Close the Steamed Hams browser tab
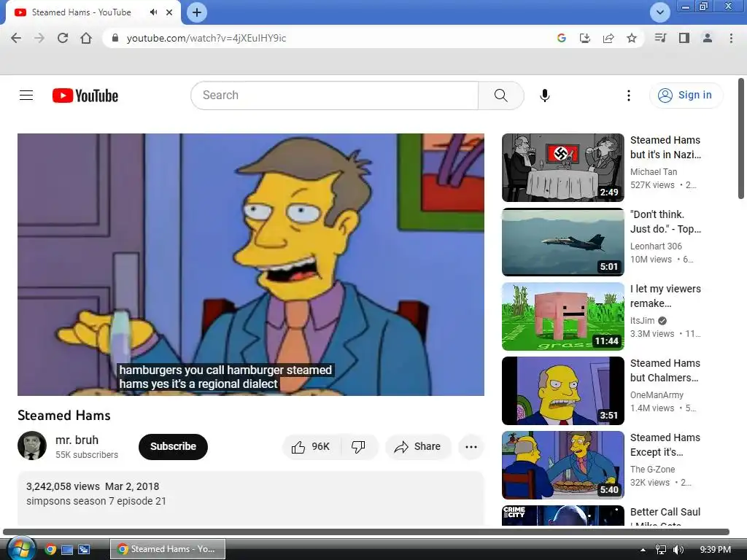 (x=169, y=12)
